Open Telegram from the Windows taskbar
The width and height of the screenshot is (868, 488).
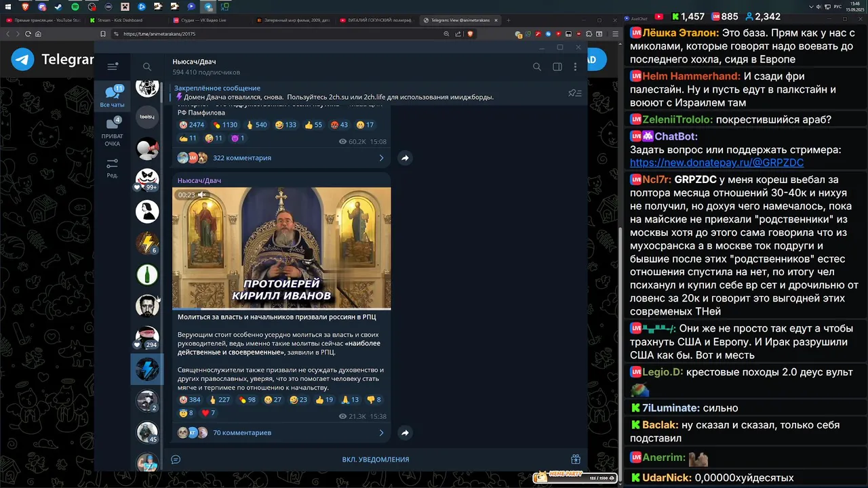point(209,7)
